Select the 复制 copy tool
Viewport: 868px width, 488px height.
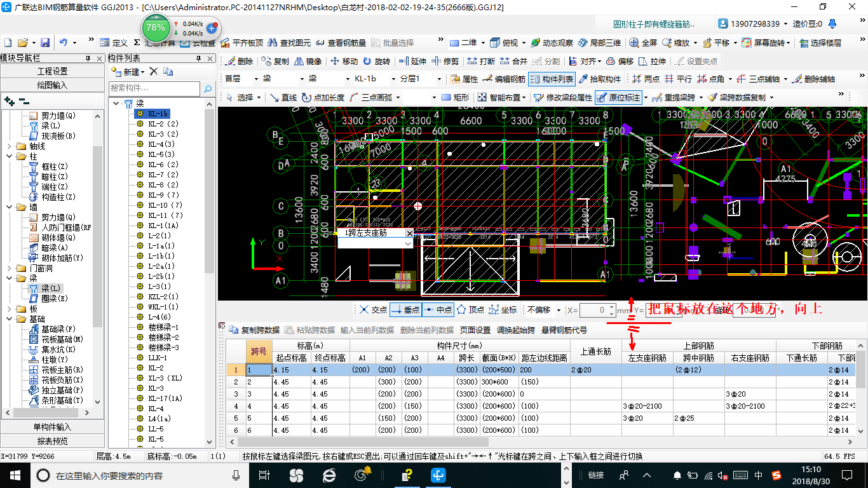274,61
